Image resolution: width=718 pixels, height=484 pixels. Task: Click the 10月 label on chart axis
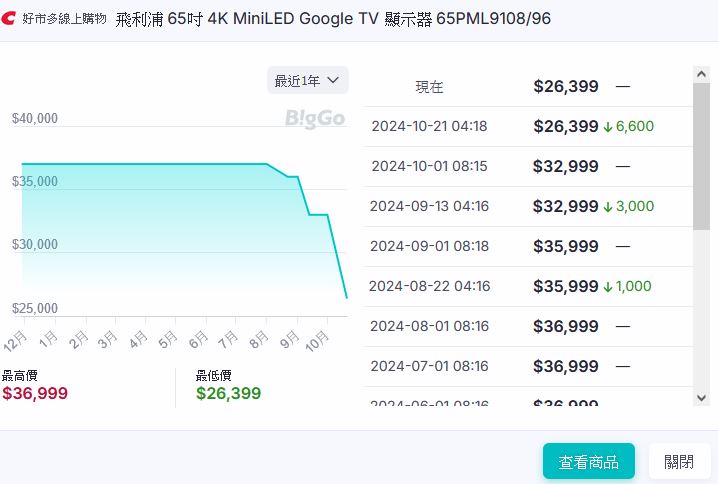(x=318, y=340)
